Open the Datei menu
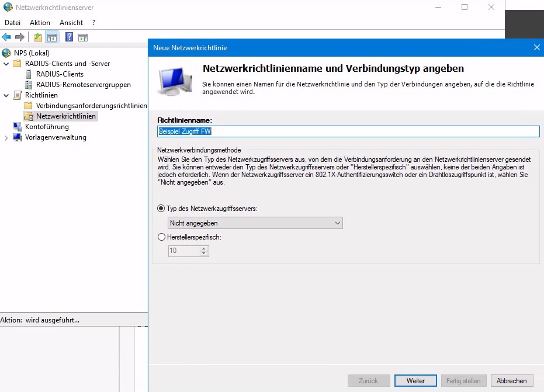The image size is (544, 392). click(12, 23)
